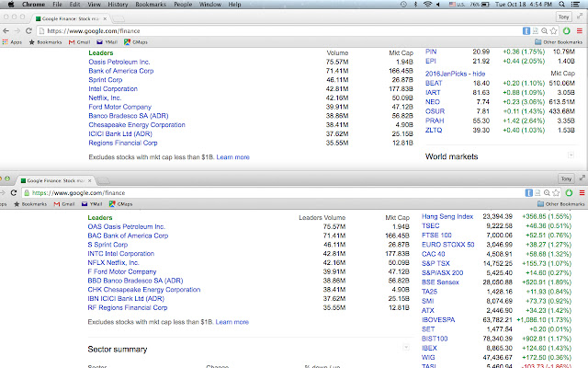Close the Google Finance tab in bottom window
This screenshot has width=588, height=368.
(x=89, y=180)
